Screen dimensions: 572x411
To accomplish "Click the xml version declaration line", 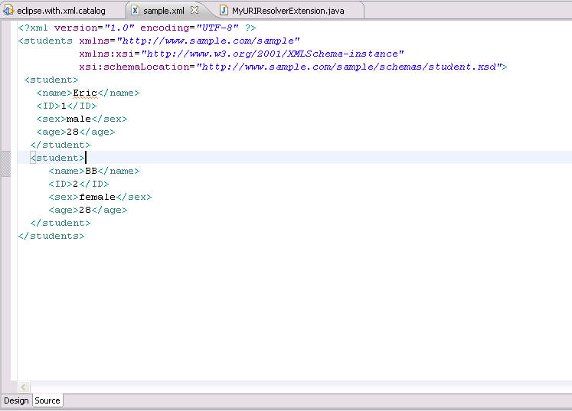I will pos(137,28).
